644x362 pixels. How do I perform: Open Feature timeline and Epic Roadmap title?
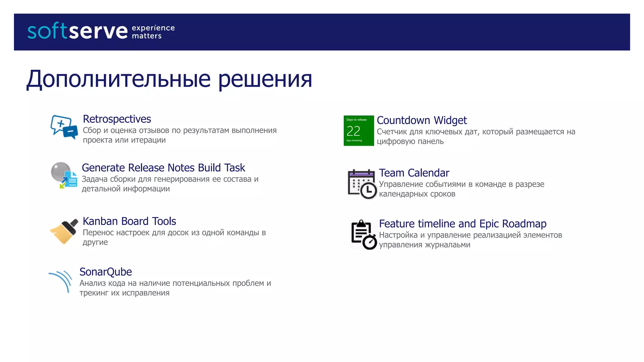coord(463,224)
